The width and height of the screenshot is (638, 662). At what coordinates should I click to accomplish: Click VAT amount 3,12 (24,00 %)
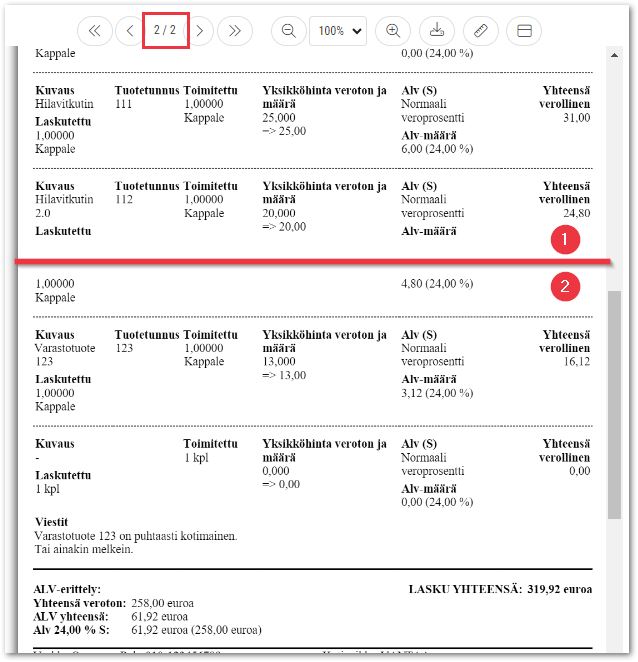[437, 393]
